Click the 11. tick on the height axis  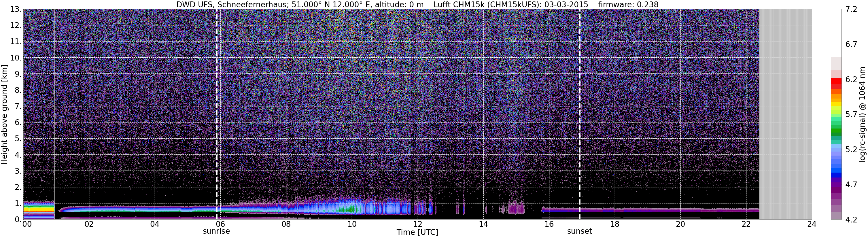pyautogui.click(x=16, y=42)
